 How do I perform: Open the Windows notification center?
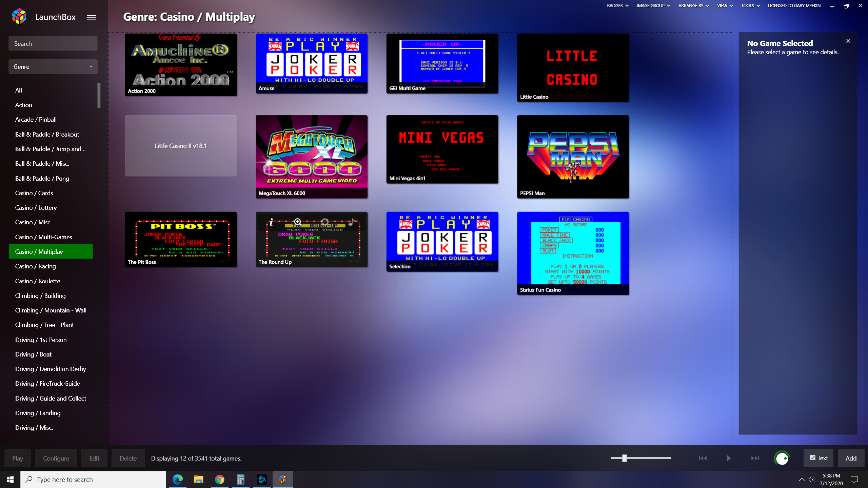tap(854, 479)
